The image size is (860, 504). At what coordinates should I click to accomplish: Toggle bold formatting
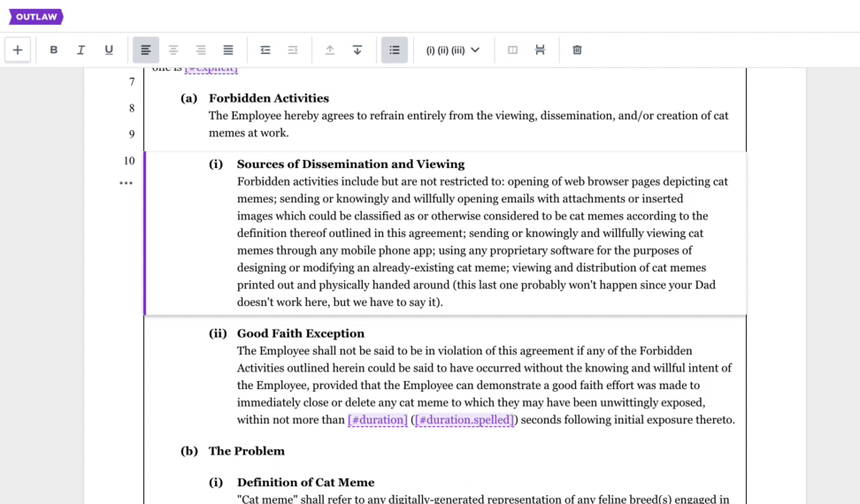54,50
